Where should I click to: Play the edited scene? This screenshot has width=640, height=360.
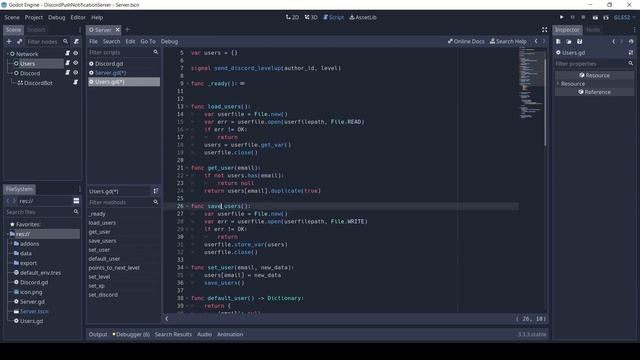[x=595, y=18]
